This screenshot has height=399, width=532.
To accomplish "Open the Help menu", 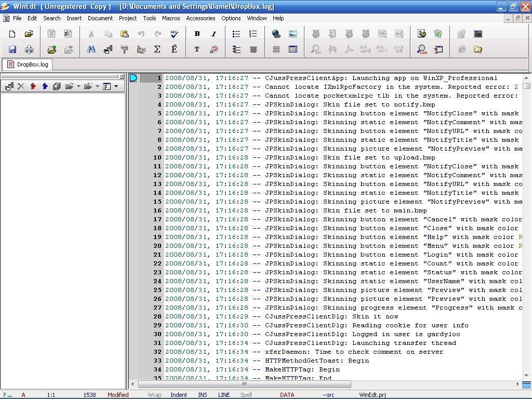I will 278,18.
